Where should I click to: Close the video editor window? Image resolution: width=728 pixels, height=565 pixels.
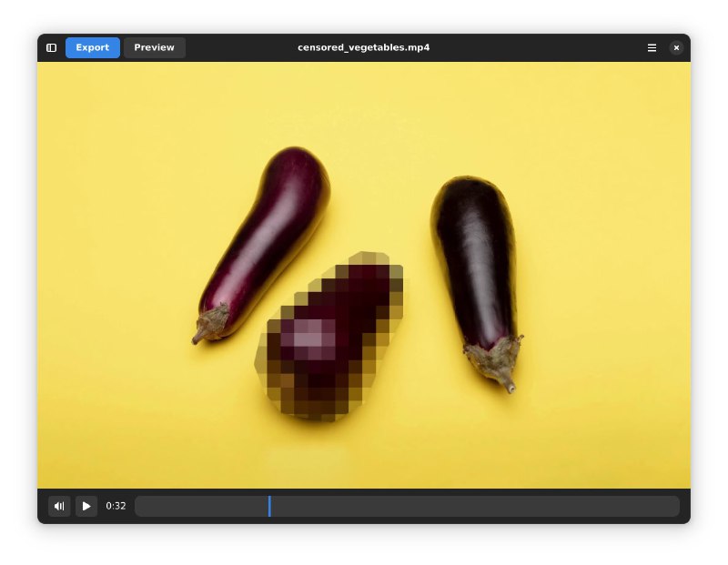tap(676, 48)
